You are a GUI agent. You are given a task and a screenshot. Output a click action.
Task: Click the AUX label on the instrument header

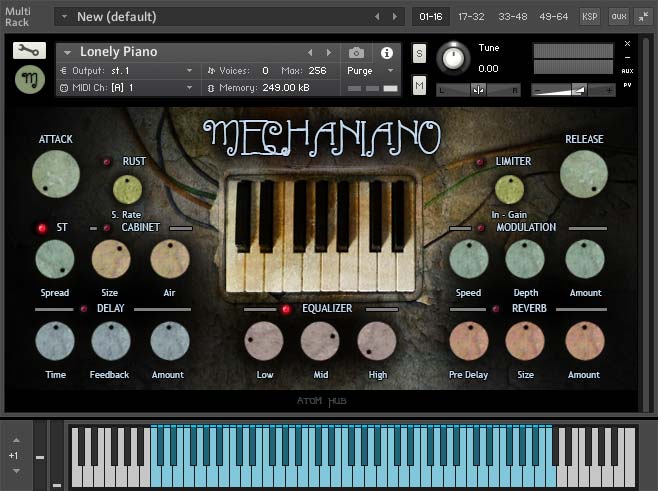click(627, 71)
